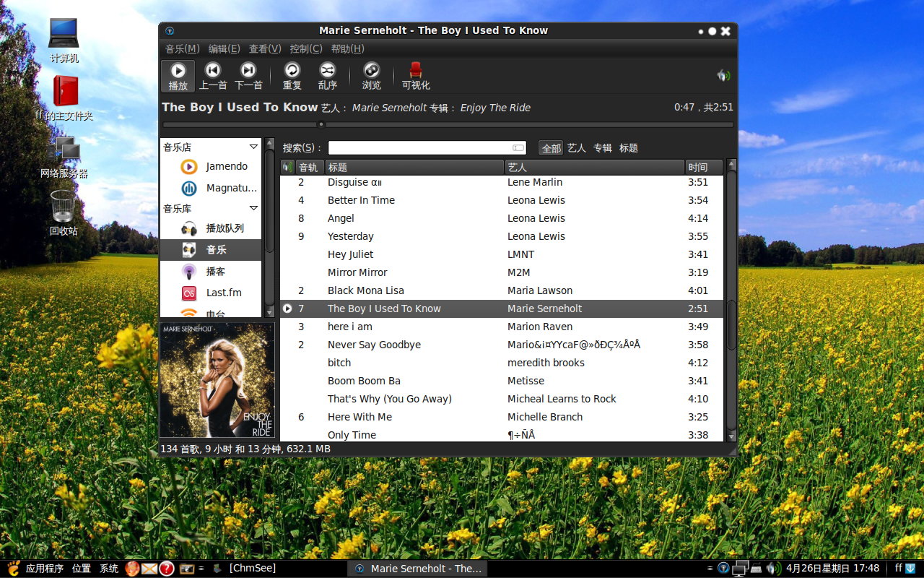
Task: Collapse the 音乐库 section arrow
Action: click(253, 208)
